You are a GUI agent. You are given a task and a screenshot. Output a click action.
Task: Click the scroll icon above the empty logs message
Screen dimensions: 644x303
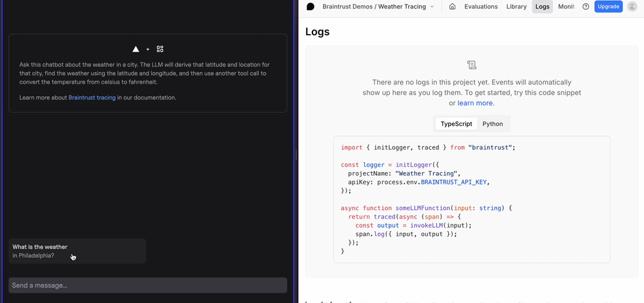(472, 65)
